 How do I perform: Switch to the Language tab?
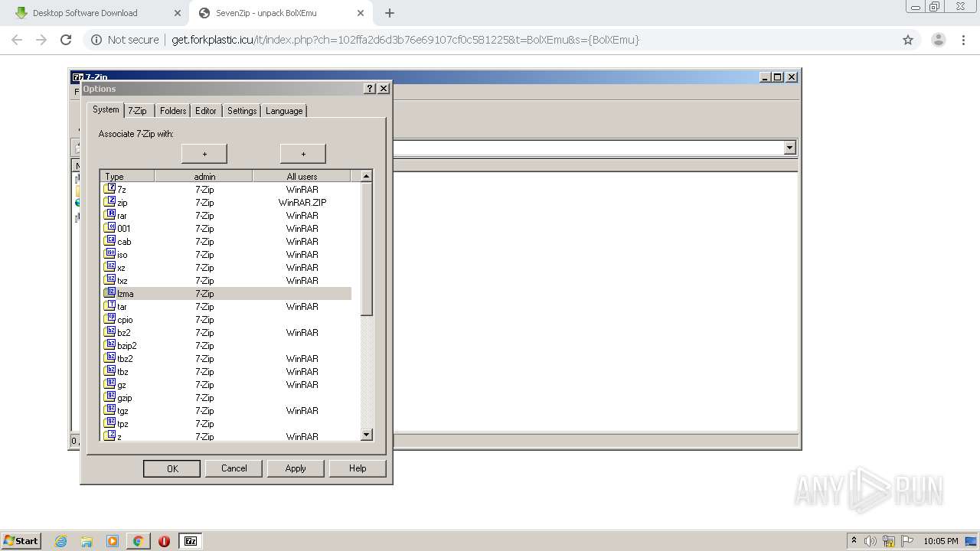pos(284,111)
